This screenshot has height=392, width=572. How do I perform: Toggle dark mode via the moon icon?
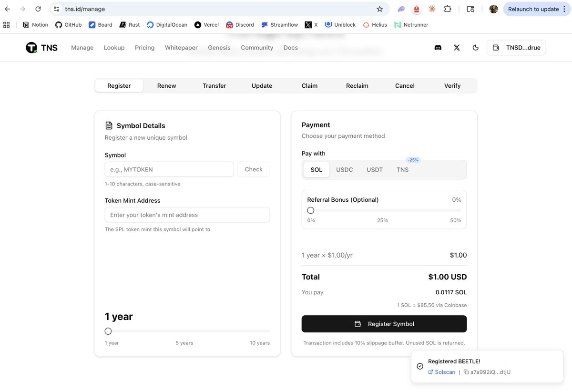point(475,47)
